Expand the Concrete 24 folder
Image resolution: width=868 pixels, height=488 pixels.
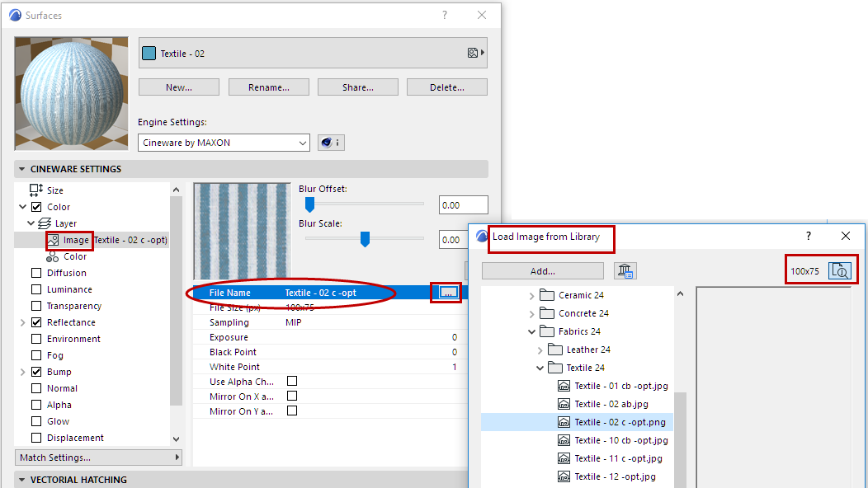[x=531, y=314]
